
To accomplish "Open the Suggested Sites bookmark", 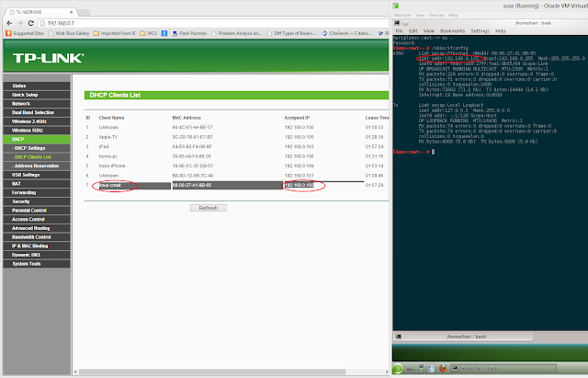I will point(25,33).
